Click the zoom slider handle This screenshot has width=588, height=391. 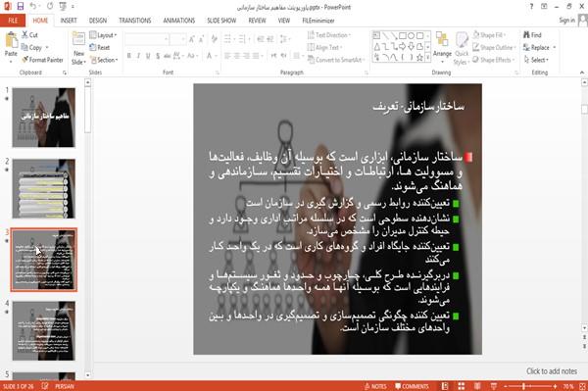(523, 386)
